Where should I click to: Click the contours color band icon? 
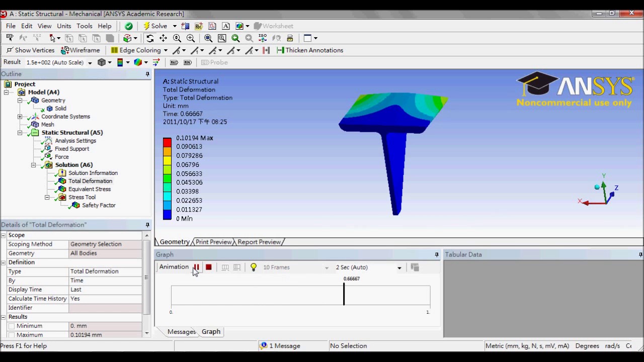tap(120, 62)
